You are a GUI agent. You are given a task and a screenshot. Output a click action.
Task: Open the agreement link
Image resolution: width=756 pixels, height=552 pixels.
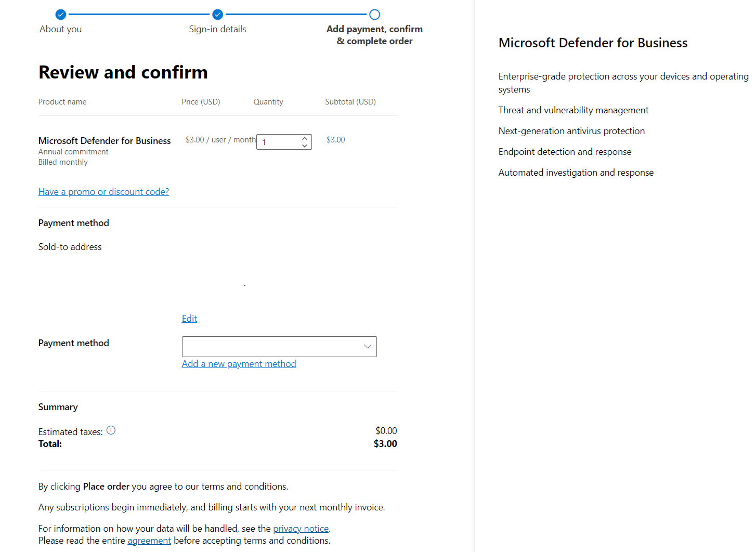149,541
